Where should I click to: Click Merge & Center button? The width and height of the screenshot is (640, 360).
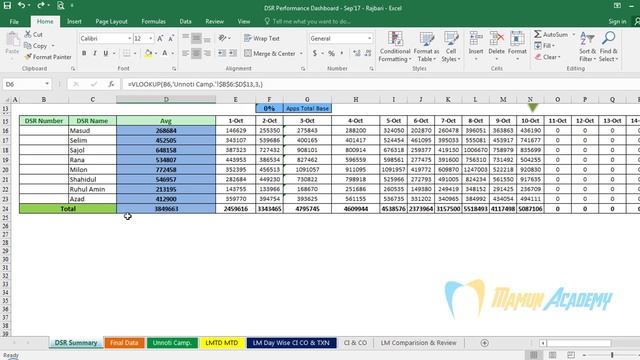click(x=270, y=53)
